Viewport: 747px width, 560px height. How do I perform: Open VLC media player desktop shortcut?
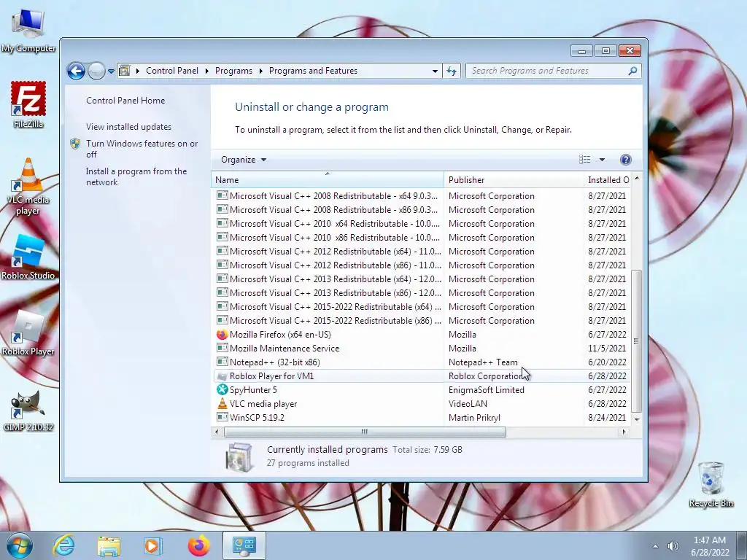pyautogui.click(x=28, y=187)
